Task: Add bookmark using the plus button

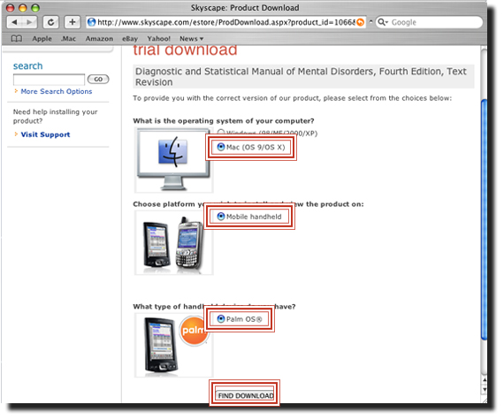Action: point(72,22)
